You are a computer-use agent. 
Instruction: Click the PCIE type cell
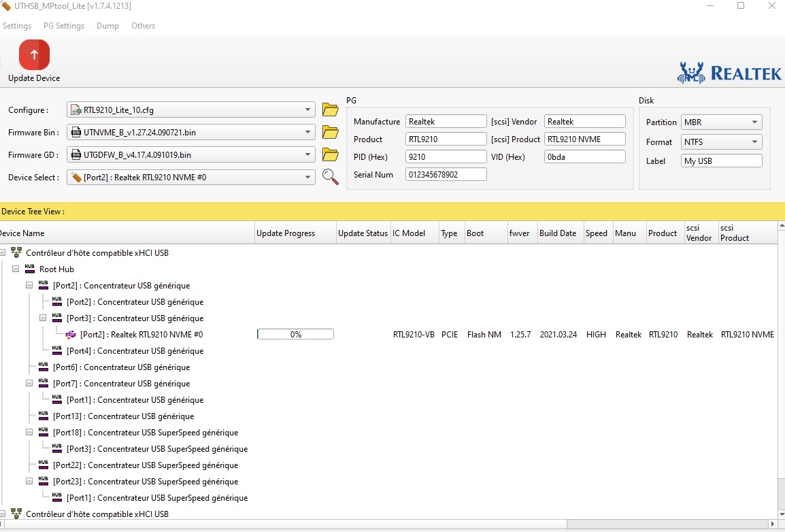[x=450, y=334]
